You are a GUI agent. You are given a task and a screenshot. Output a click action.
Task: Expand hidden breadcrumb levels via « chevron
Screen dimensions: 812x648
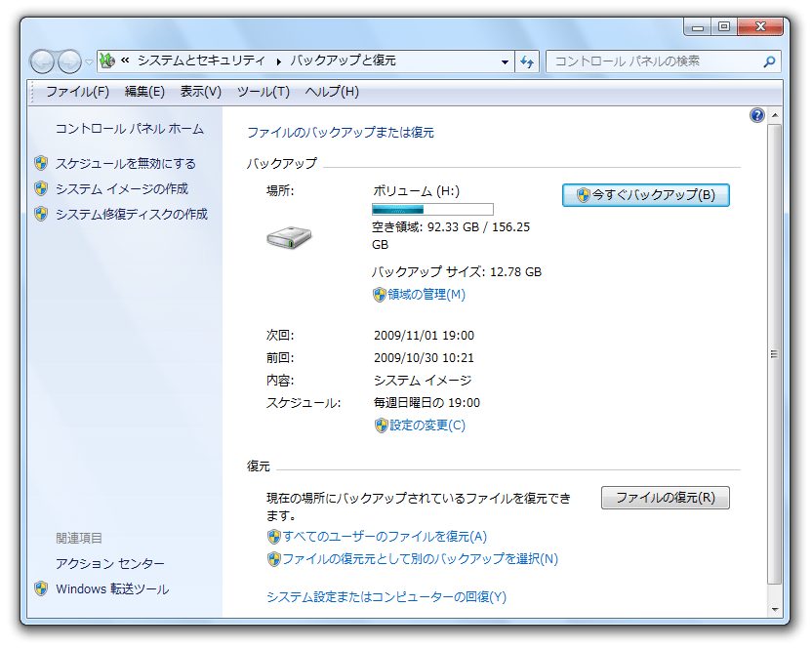(125, 61)
